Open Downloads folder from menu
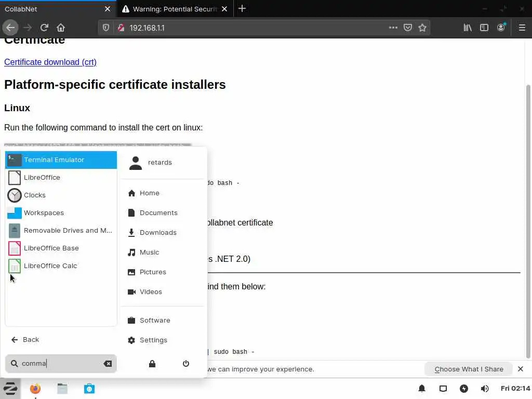Viewport: 532px width, 399px height. (x=163, y=232)
